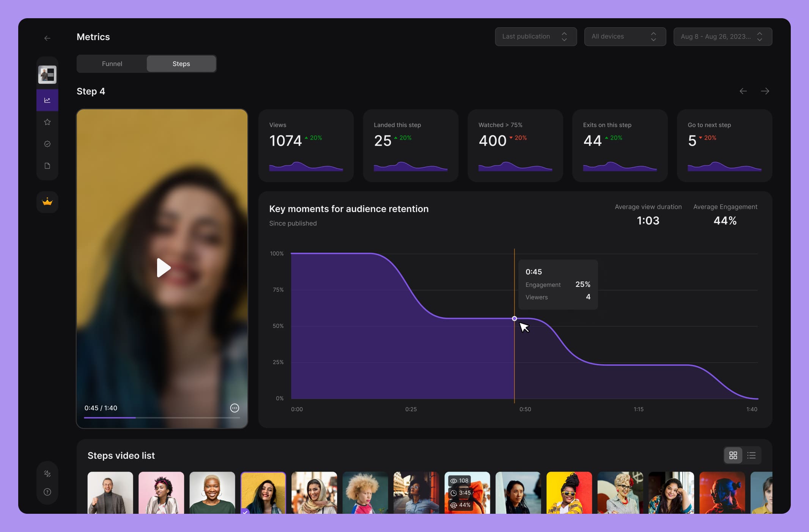The height and width of the screenshot is (532, 809).
Task: Go to next step arrow
Action: (765, 91)
